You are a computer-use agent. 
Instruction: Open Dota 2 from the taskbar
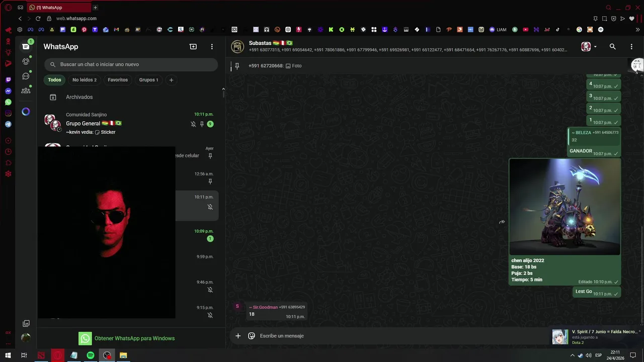coord(41,355)
